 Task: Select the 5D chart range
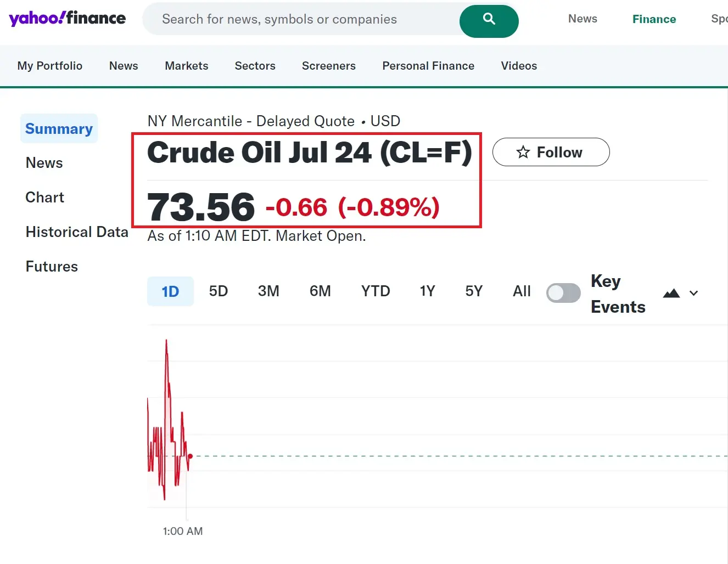(218, 291)
